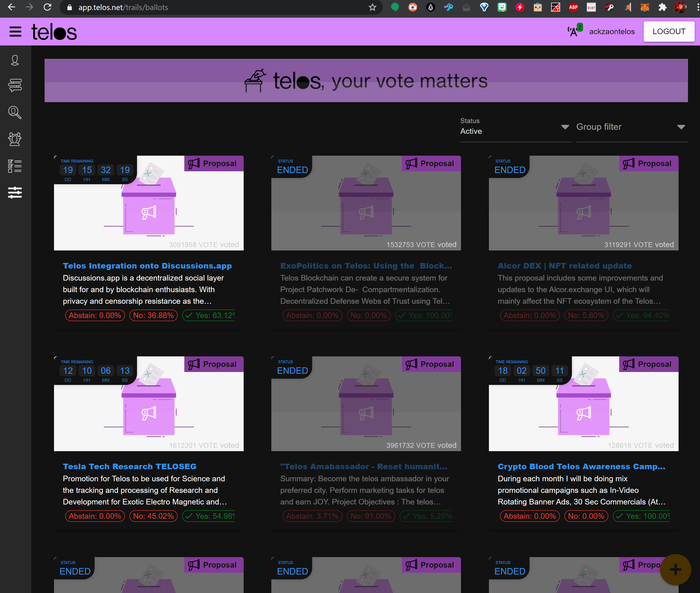This screenshot has height=593, width=700.
Task: Open the browser extensions puzzle icon
Action: tap(662, 7)
